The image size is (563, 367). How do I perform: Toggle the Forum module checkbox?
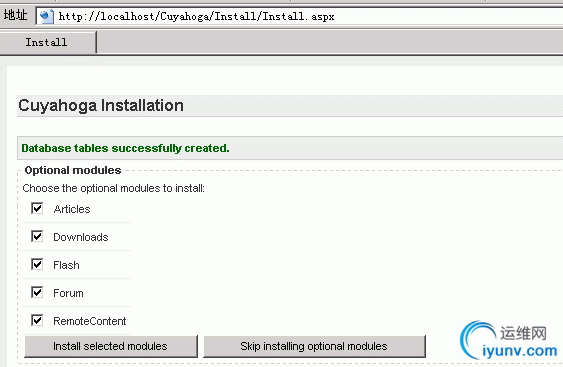[x=37, y=292]
